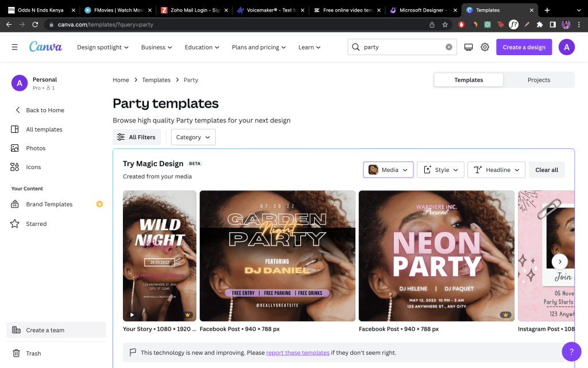Open Chrome profile avatar
This screenshot has width=588, height=368.
tap(566, 24)
